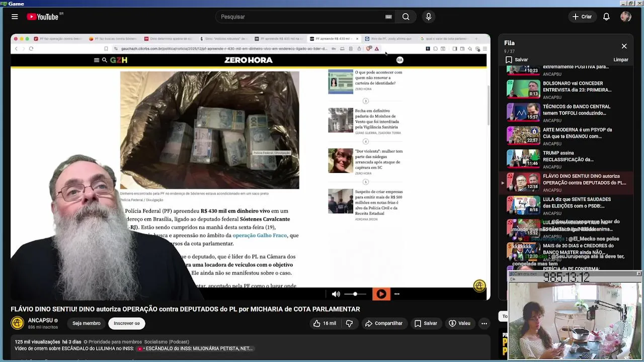Click the RA profile badge on GZH header
The image size is (644, 362).
point(399,60)
